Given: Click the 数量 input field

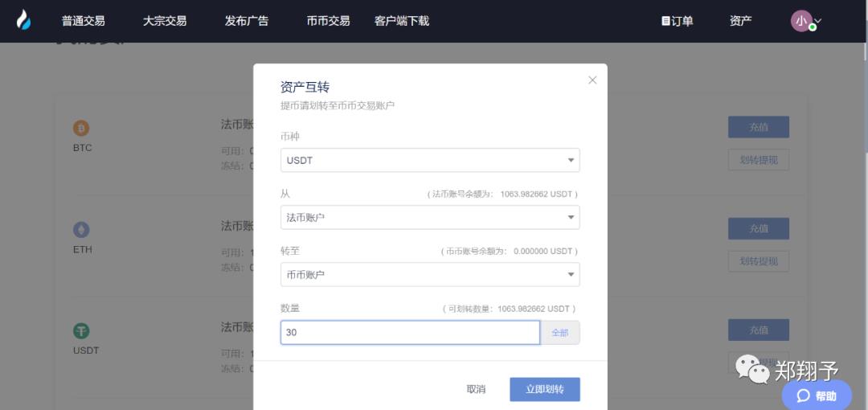Looking at the screenshot, I should (x=410, y=333).
